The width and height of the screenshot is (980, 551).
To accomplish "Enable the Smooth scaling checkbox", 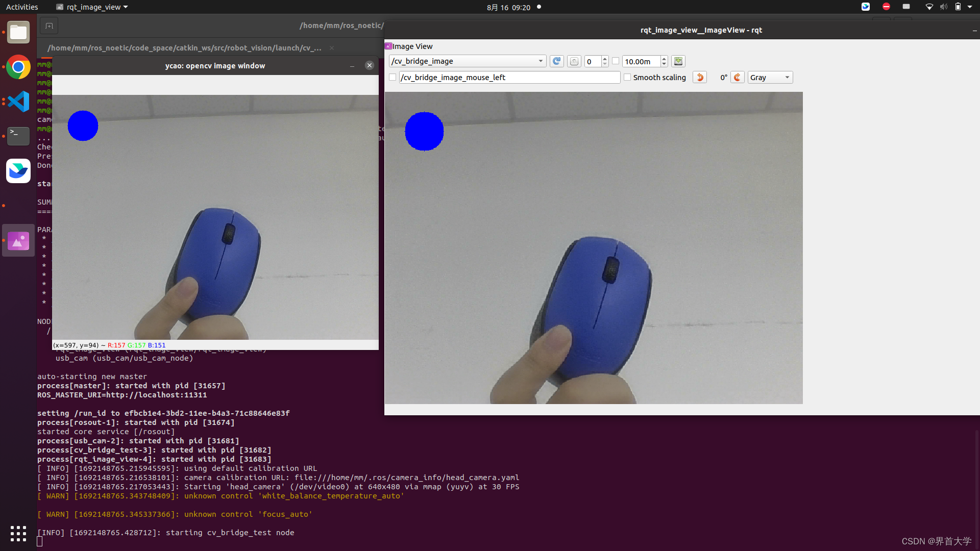I will tap(627, 78).
